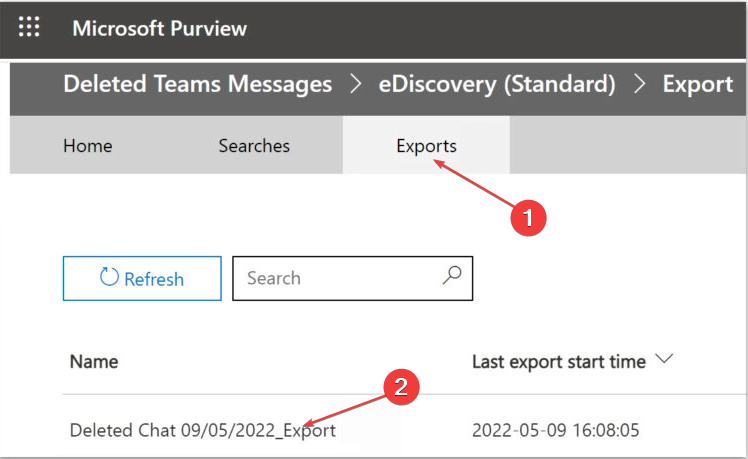Screen dimensions: 748x459
Task: Select the Exports tab
Action: coord(426,146)
